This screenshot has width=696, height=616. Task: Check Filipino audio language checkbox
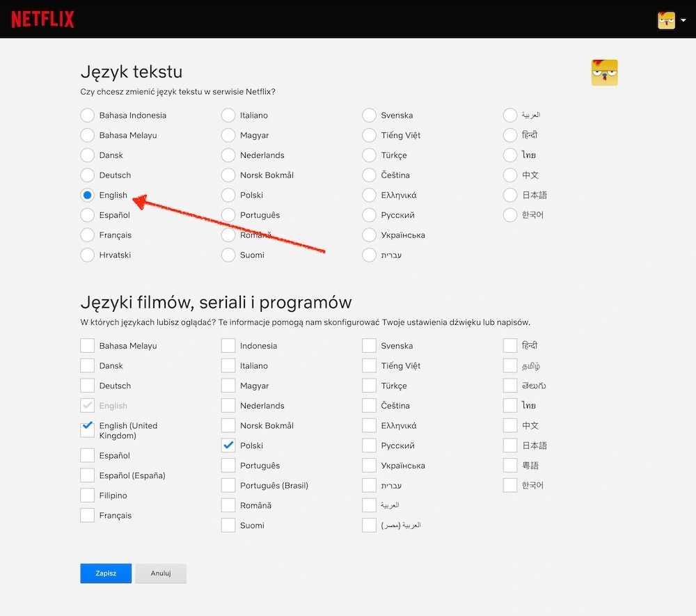point(88,496)
